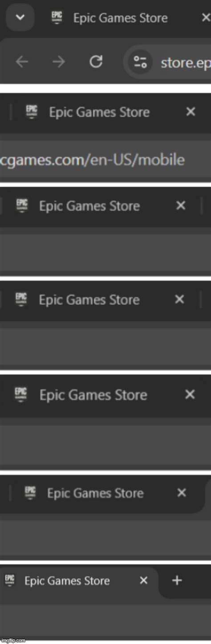The width and height of the screenshot is (211, 644).
Task: Close the second Epic Games Store tab
Action: tap(191, 112)
